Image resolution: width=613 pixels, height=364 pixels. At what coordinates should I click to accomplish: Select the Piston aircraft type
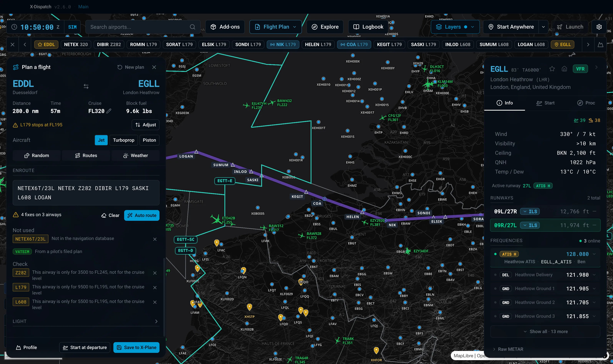(x=149, y=140)
